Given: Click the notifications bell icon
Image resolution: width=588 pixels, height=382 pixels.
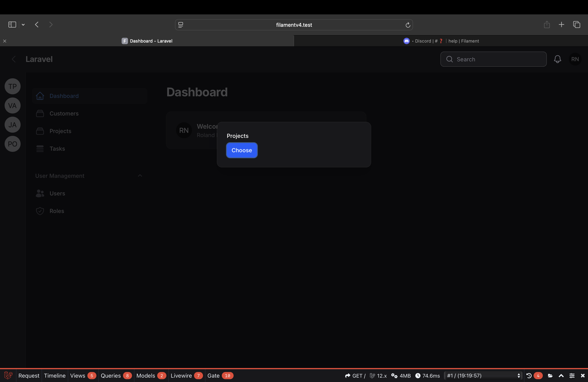Looking at the screenshot, I should [x=557, y=59].
